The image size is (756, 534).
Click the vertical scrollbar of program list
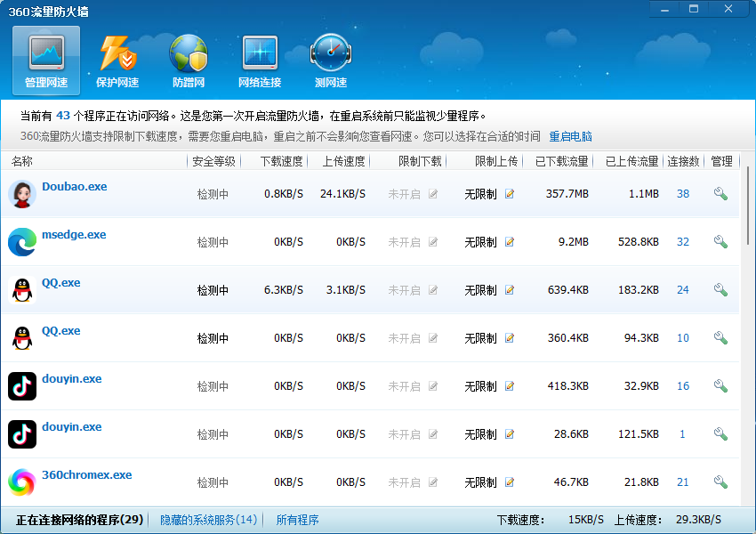coord(748,206)
